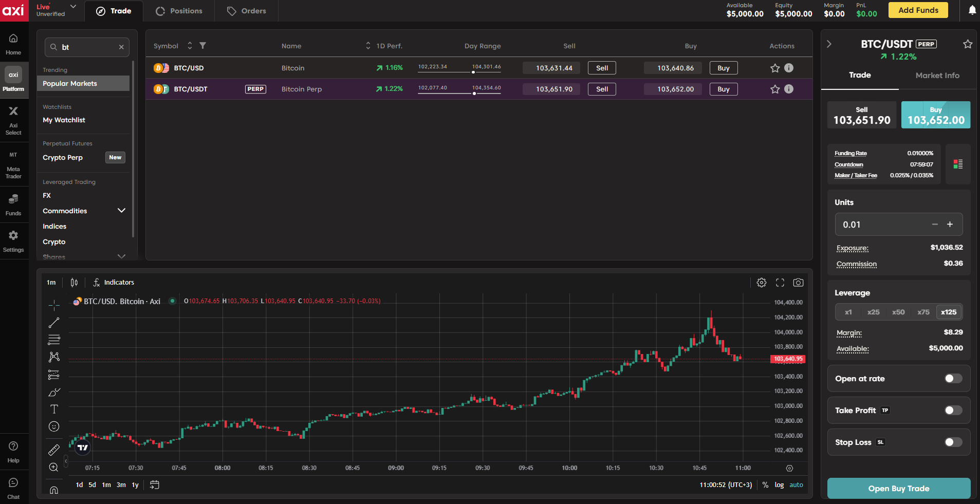Open the notifications bell
This screenshot has height=504, width=980.
click(972, 10)
